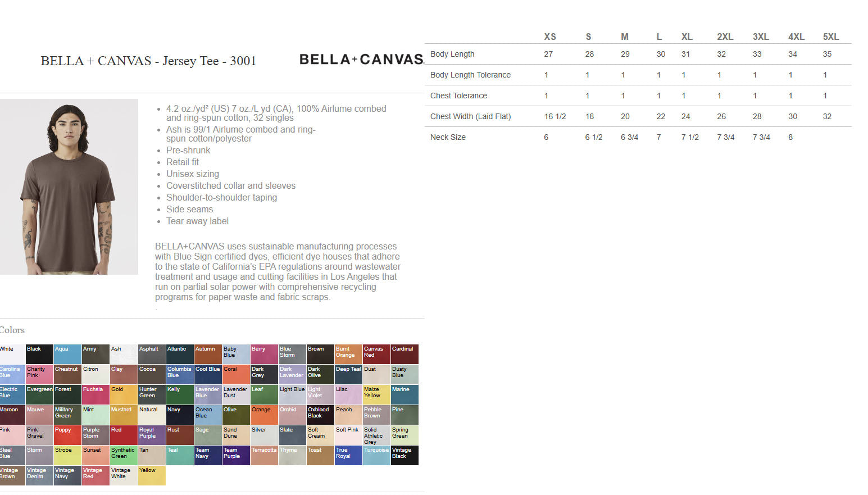Select the Aqua color swatch
Screen dimensions: 868x495
[x=67, y=355]
